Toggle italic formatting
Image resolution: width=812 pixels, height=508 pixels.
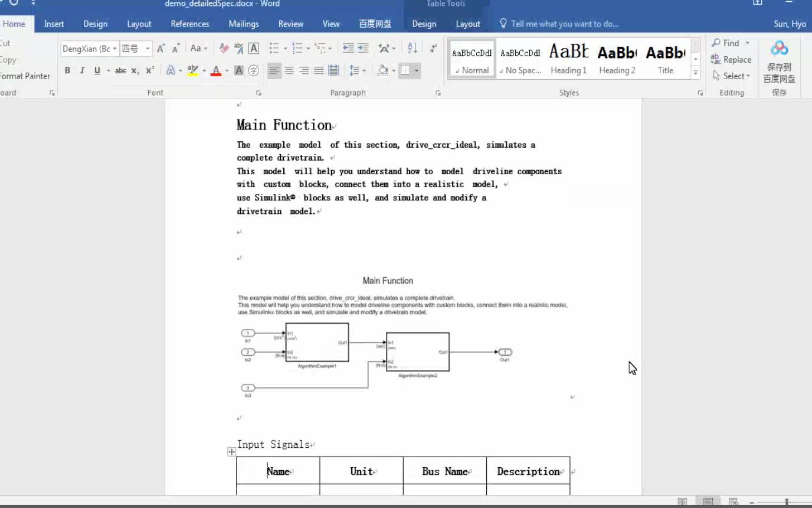click(x=82, y=70)
